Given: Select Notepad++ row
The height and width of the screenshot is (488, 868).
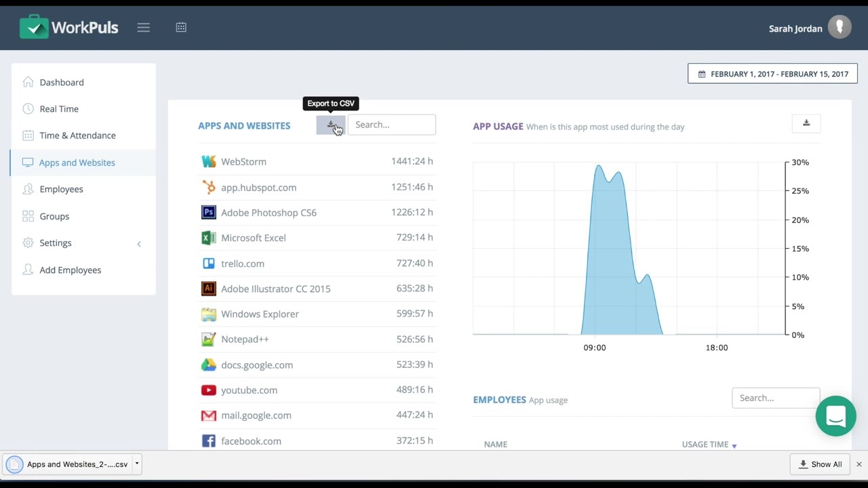Looking at the screenshot, I should pyautogui.click(x=317, y=339).
